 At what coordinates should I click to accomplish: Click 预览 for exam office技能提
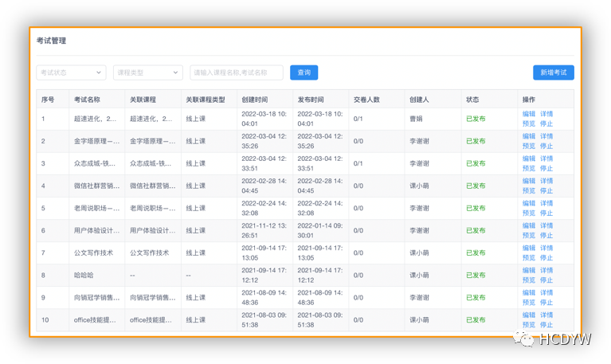pos(529,325)
